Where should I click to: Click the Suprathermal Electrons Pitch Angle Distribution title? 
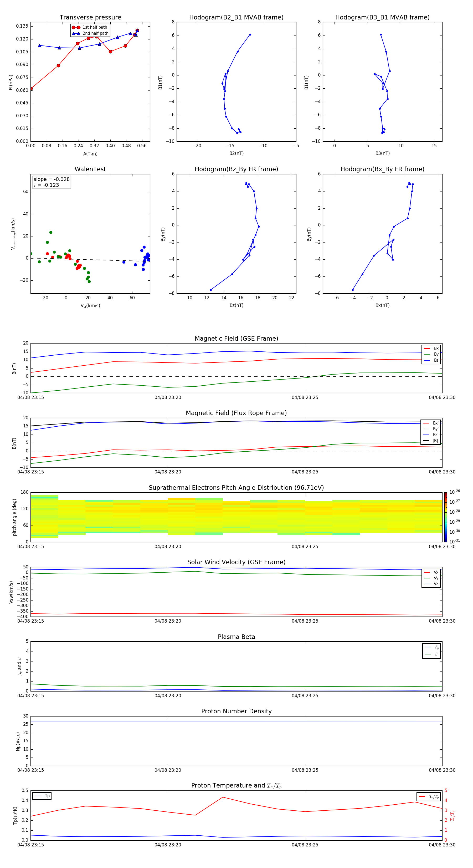pos(236,488)
